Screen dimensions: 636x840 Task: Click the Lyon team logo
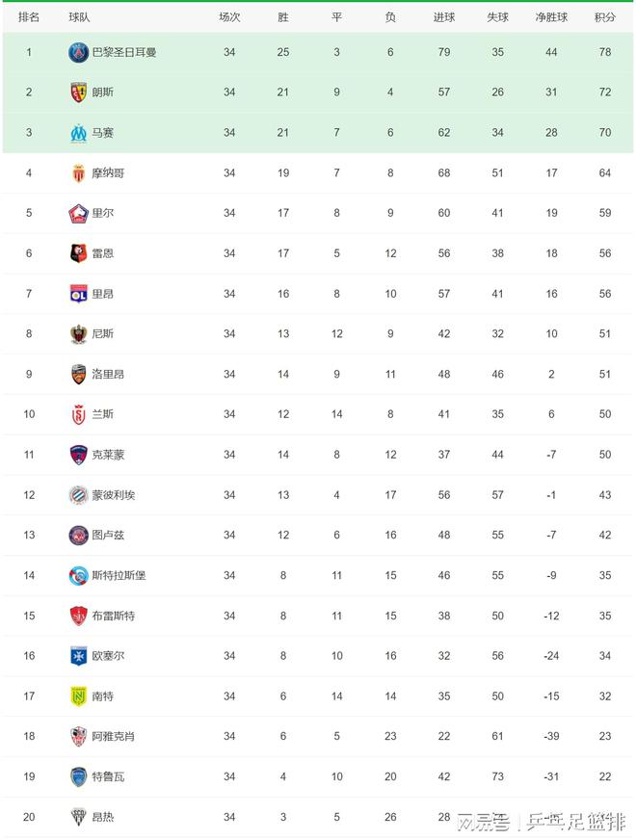(x=78, y=294)
